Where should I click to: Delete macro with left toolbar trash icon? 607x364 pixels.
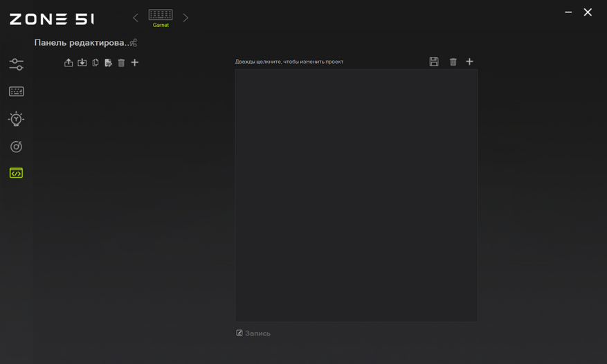pos(121,62)
